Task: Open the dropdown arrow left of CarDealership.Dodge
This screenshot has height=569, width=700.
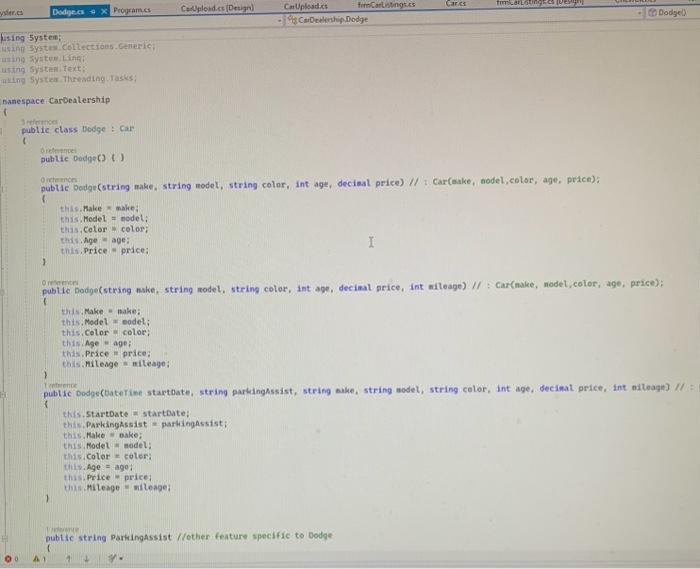Action: 280,21
